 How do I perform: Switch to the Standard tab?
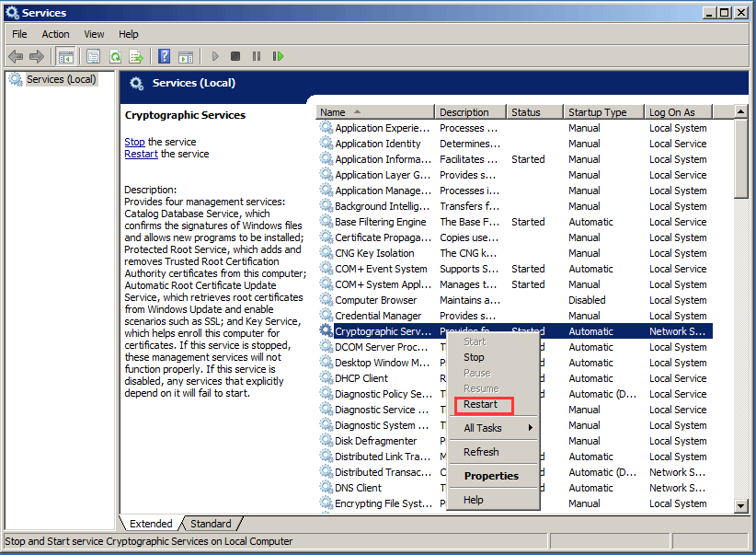tap(211, 524)
